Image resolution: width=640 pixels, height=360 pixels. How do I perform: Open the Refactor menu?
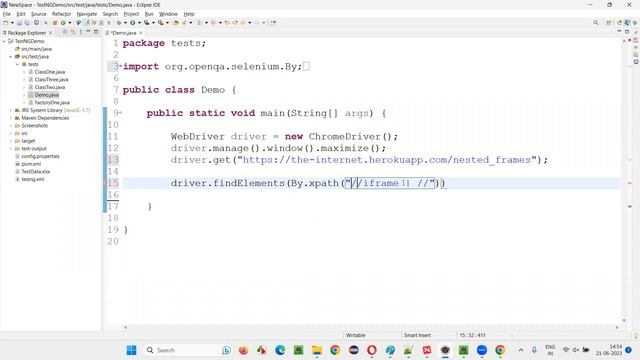point(62,14)
